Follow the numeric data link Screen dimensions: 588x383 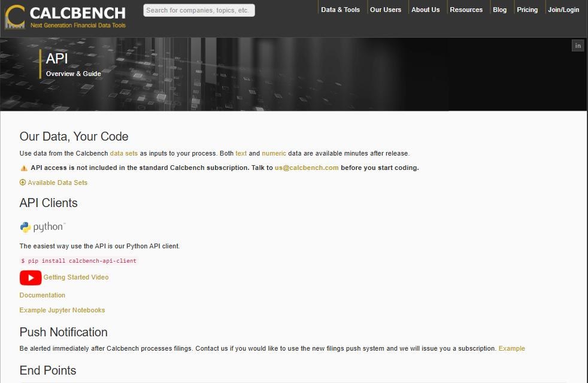[274, 153]
